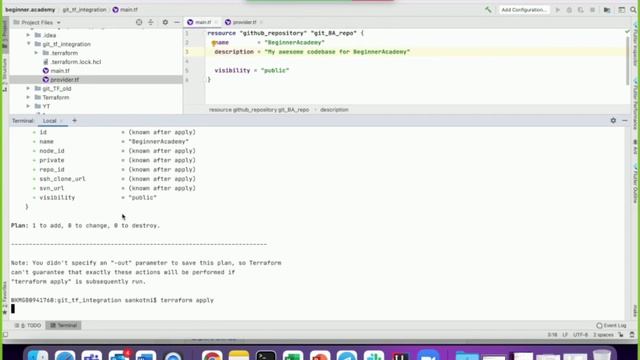
Task: Close the provider.tf editor tab
Action: [x=261, y=22]
